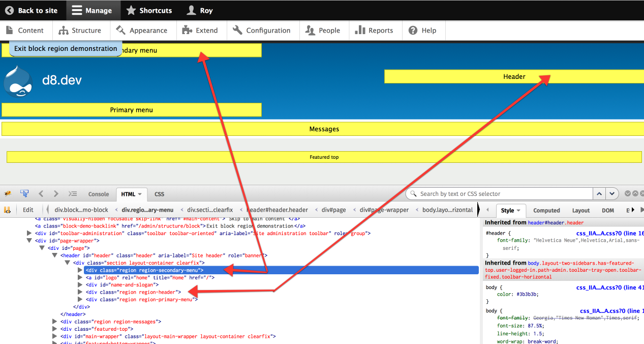Screen dimensions: 644x344
Task: Open the command line popup icon
Action: (x=73, y=194)
